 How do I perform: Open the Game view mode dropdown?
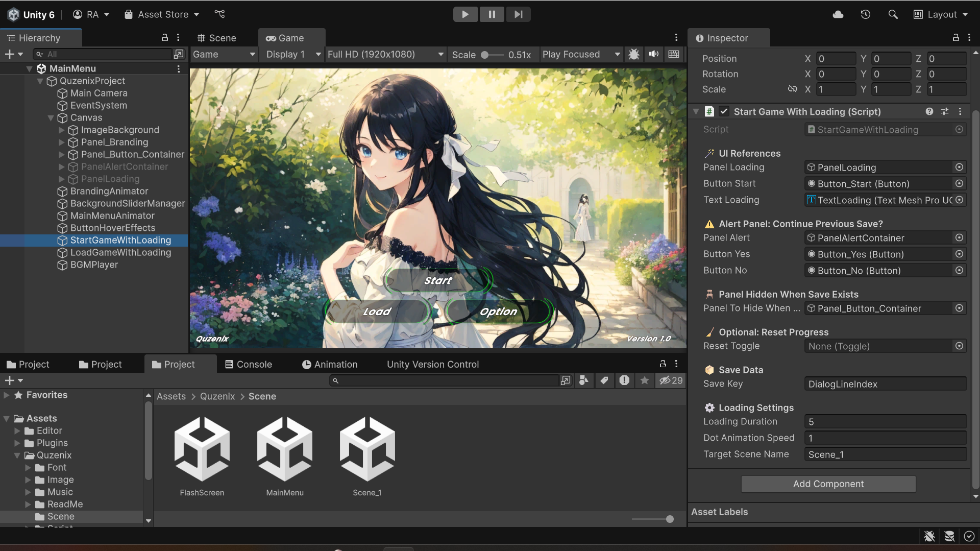coord(224,54)
